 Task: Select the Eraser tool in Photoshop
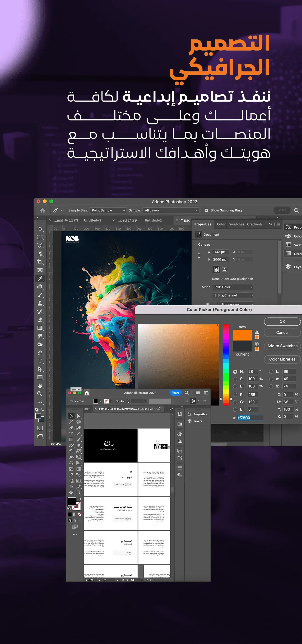pyautogui.click(x=40, y=320)
